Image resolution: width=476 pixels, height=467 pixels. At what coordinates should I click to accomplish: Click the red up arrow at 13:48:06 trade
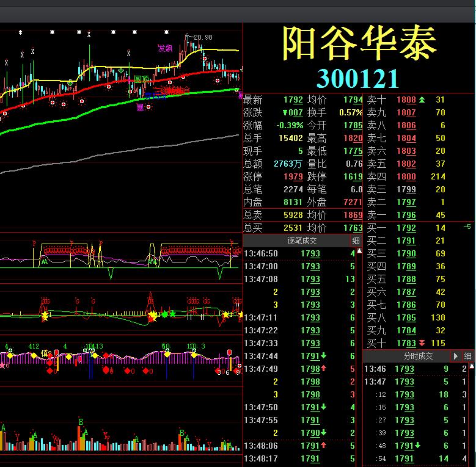tap(324, 445)
